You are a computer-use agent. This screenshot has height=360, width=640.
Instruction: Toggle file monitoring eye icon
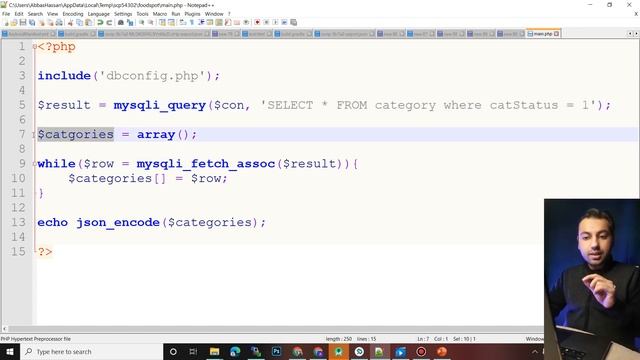[246, 22]
